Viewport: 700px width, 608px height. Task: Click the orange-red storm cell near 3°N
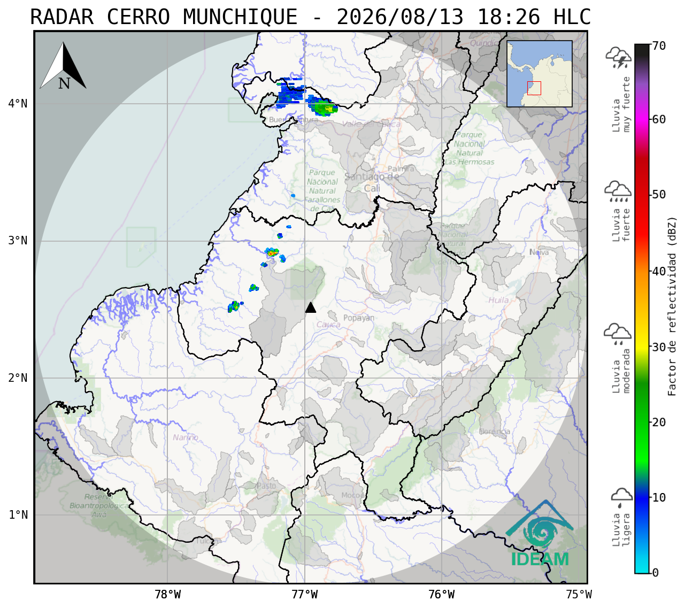pos(273,252)
